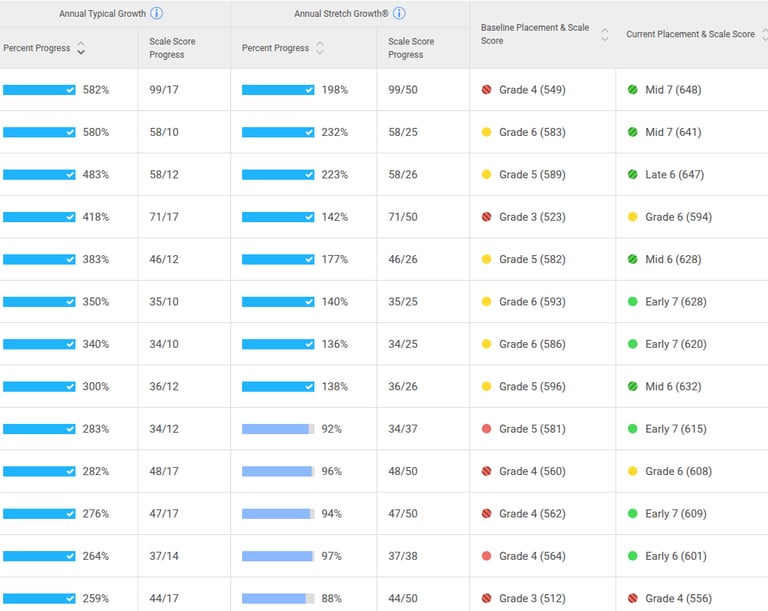
Task: Select the scale score cell 99/50
Action: pos(403,90)
